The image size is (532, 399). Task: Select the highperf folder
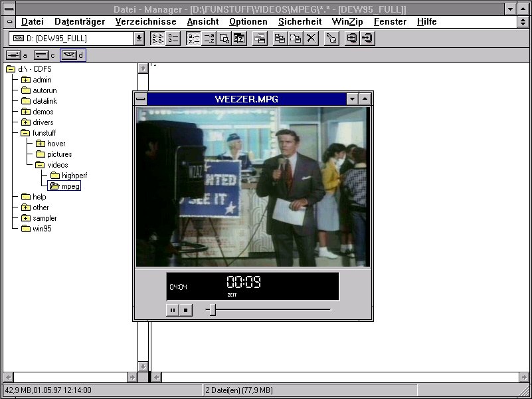click(x=74, y=176)
